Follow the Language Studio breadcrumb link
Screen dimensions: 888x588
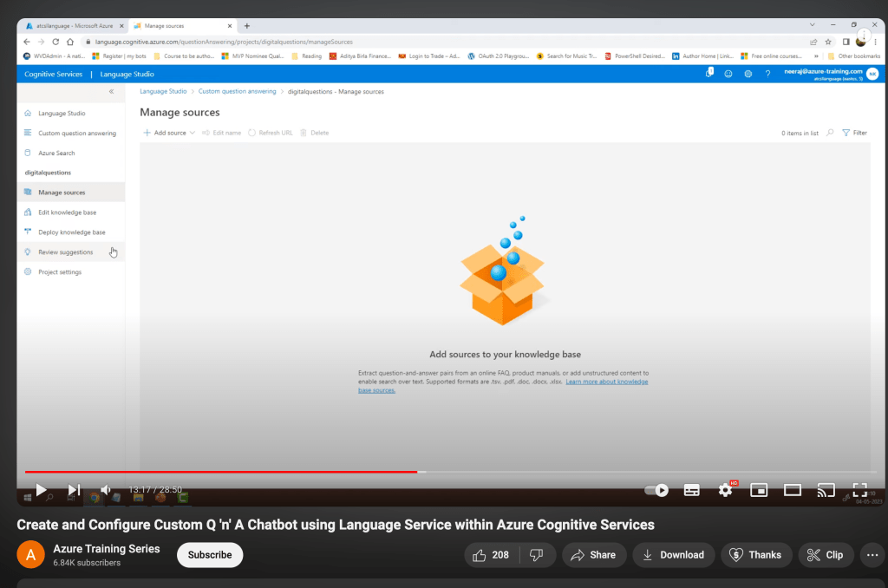click(x=163, y=91)
